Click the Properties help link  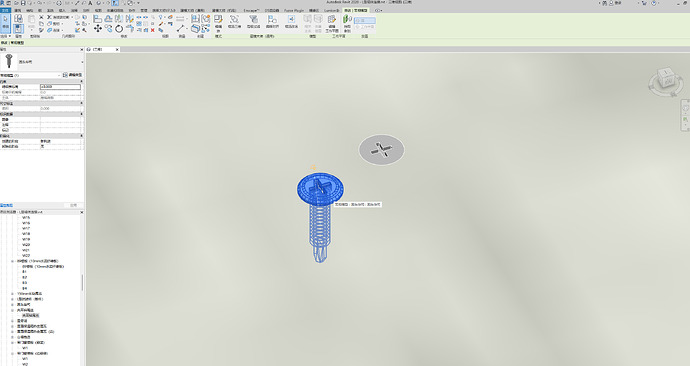click(x=7, y=205)
